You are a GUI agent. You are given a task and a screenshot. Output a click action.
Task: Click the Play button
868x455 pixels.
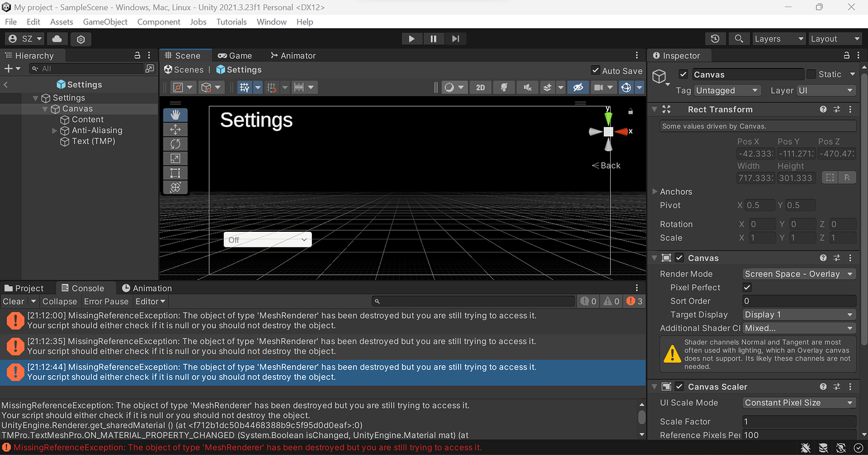[411, 39]
